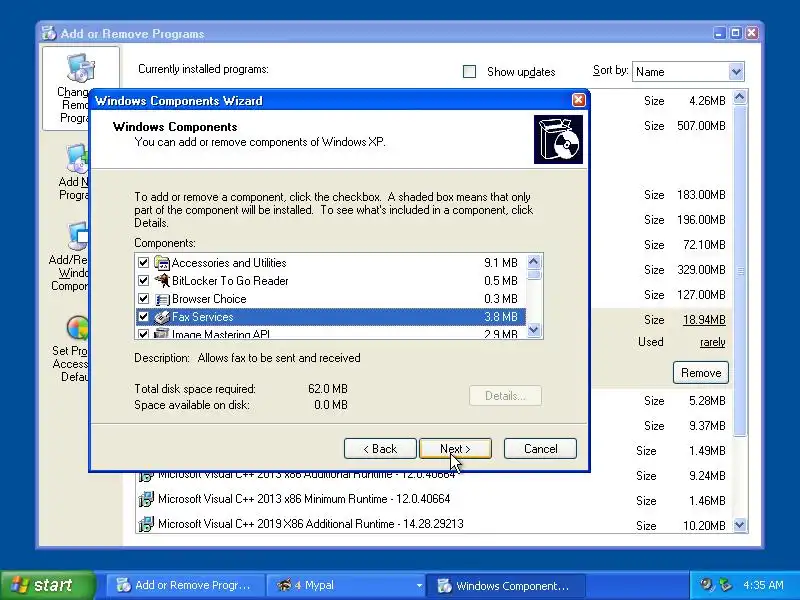Click the wizard's software box and CD image
800x600 pixels.
click(558, 139)
